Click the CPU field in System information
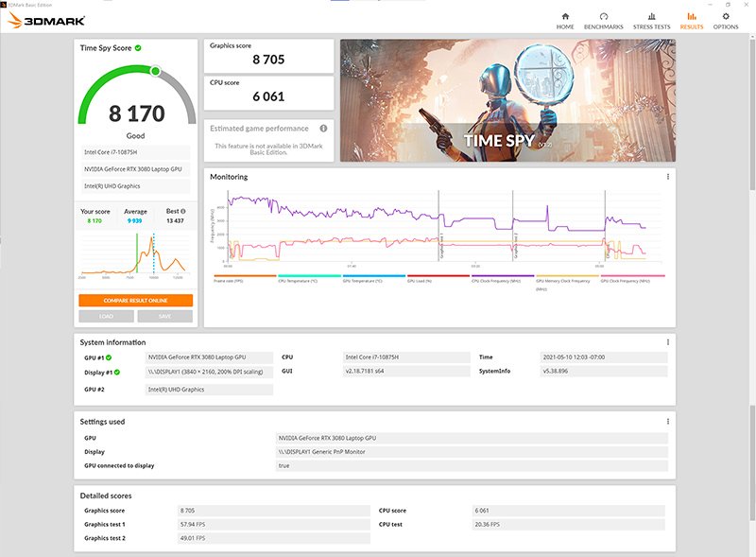 click(406, 357)
